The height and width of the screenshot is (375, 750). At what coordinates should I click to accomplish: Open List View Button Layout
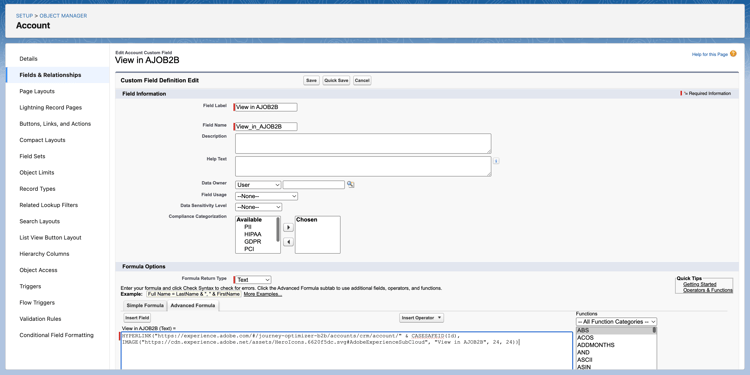pyautogui.click(x=50, y=238)
